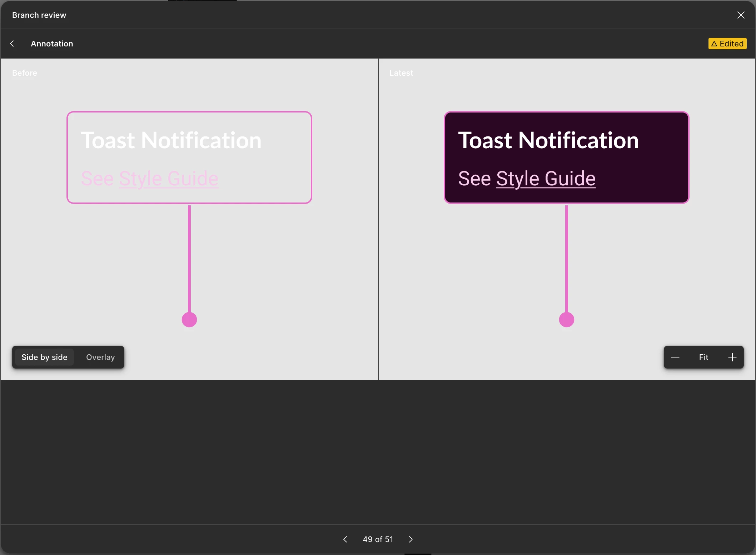Go back from Annotation view
The height and width of the screenshot is (555, 756).
12,44
